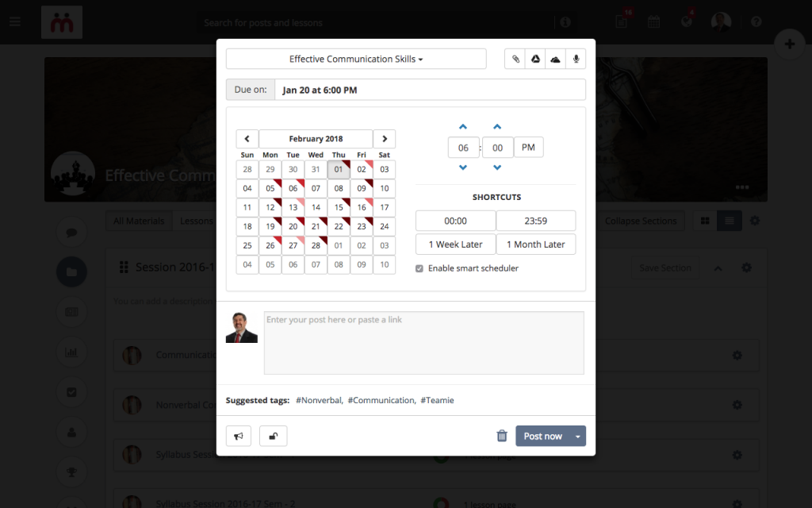Click the megaphone announcement icon
This screenshot has height=508, width=812.
[x=239, y=436]
